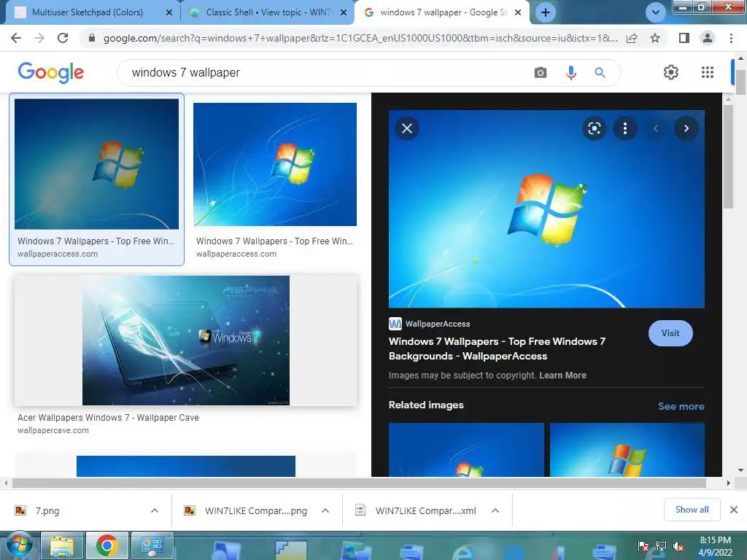Click the browser window vertical scrollbar thumb
The image size is (747, 560).
pyautogui.click(x=740, y=82)
